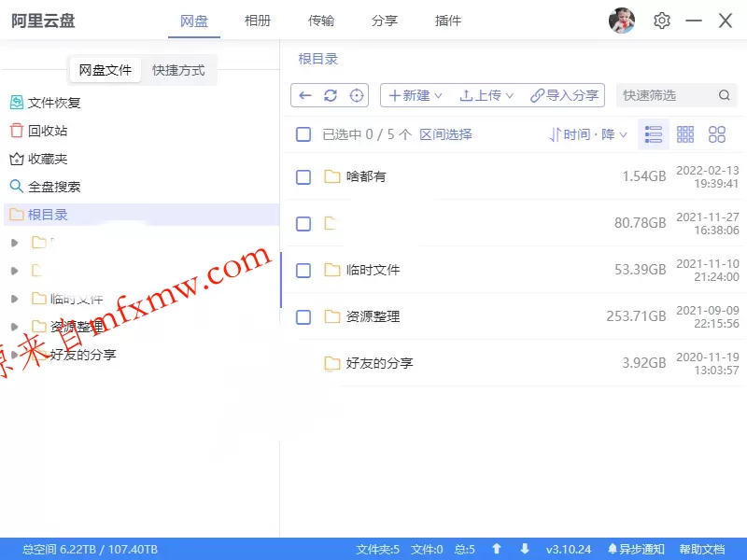Click the back arrow navigation icon
This screenshot has width=747, height=560.
coord(305,96)
